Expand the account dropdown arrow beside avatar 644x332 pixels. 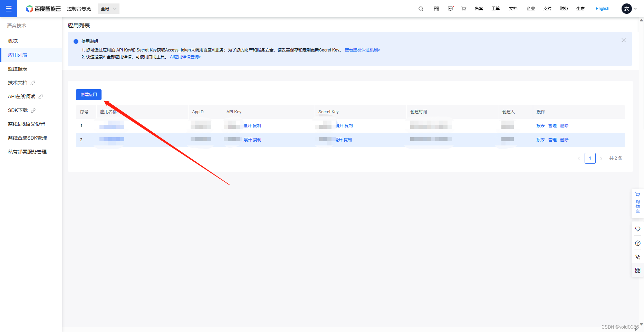click(x=635, y=9)
